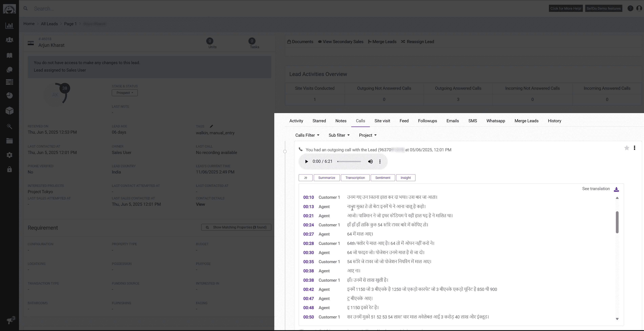Click the See translation link
Image resolution: width=644 pixels, height=331 pixels.
(x=596, y=189)
